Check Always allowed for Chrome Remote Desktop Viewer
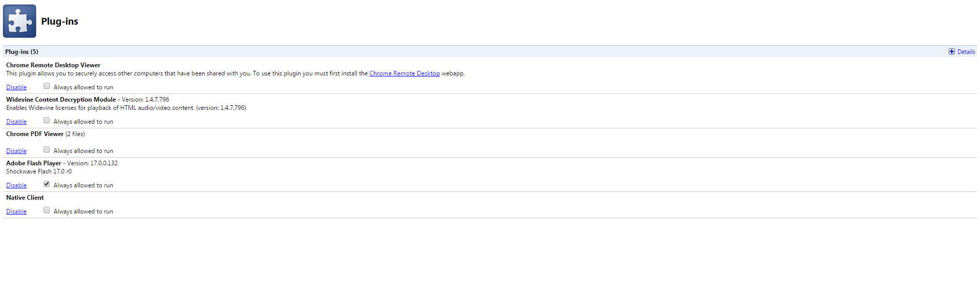 point(47,86)
